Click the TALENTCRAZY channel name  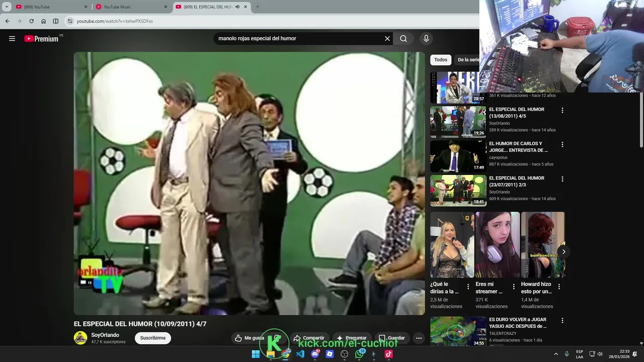coord(503,333)
